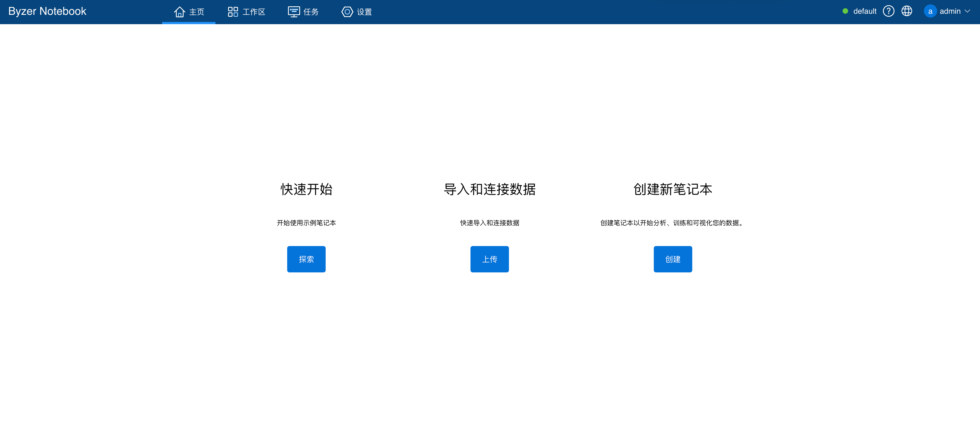
Task: Click the 创建新笔记本 heading
Action: pos(672,189)
